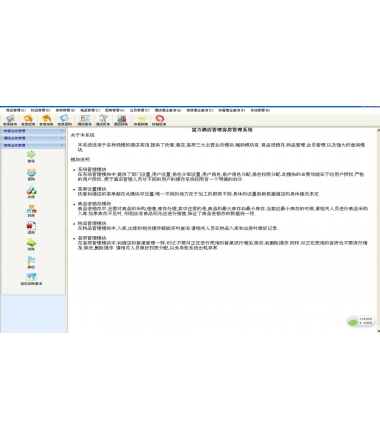The width and height of the screenshot is (380, 441).
Task: Select the blue flag icon in the sidebar
Action: click(x=31, y=260)
